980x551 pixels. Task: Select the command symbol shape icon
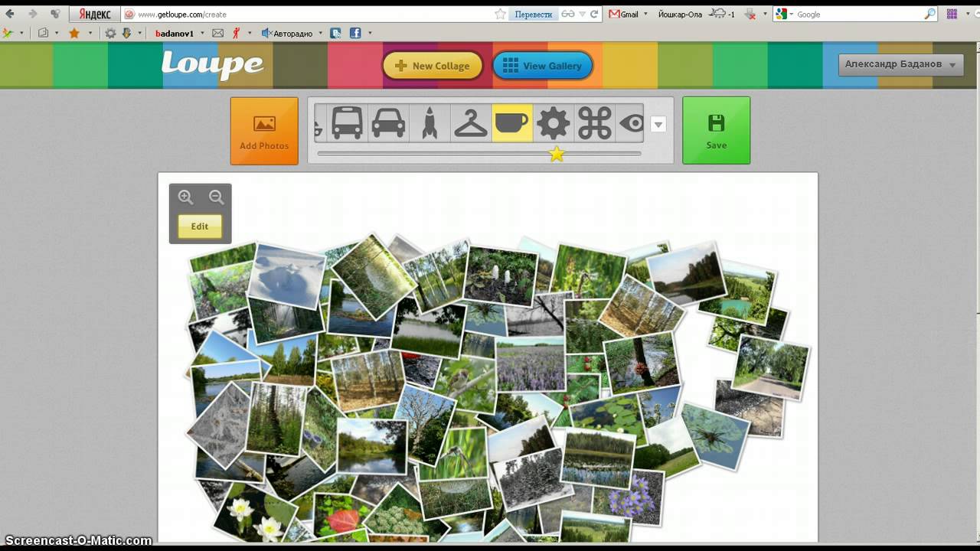click(x=595, y=122)
